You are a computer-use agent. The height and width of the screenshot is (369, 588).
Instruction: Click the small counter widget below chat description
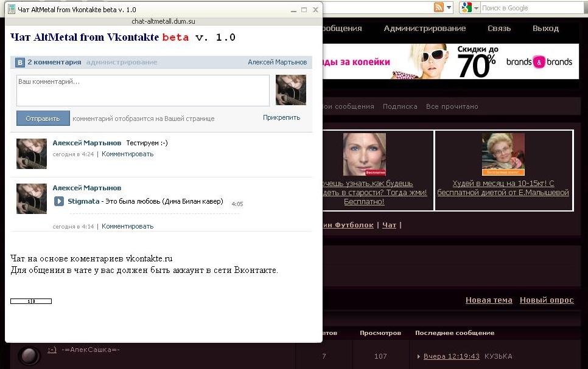pos(31,301)
